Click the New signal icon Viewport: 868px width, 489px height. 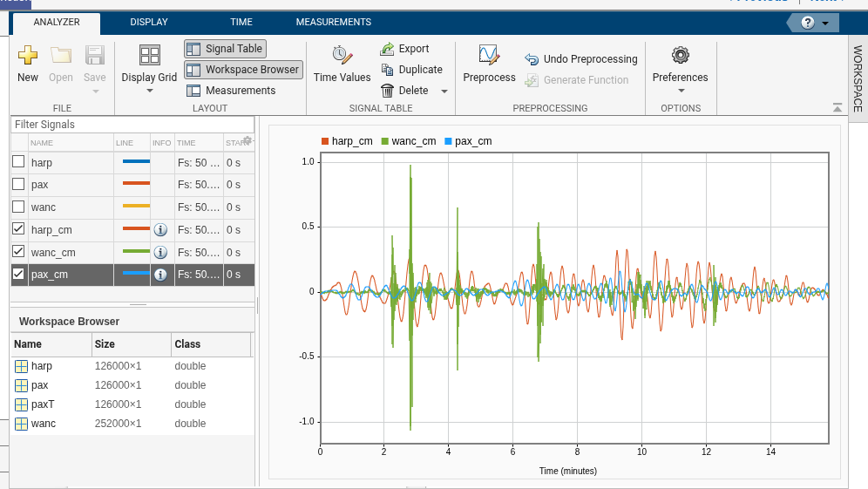[x=28, y=56]
